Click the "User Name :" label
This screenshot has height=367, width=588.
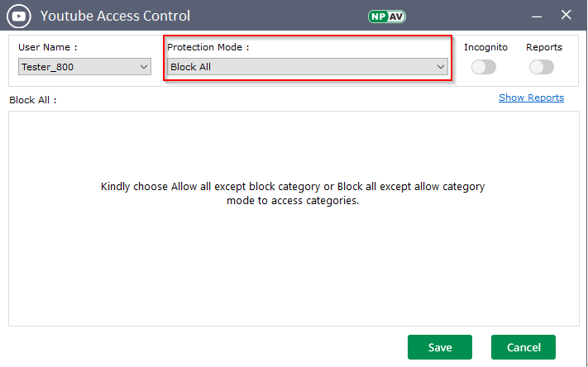[x=47, y=48]
